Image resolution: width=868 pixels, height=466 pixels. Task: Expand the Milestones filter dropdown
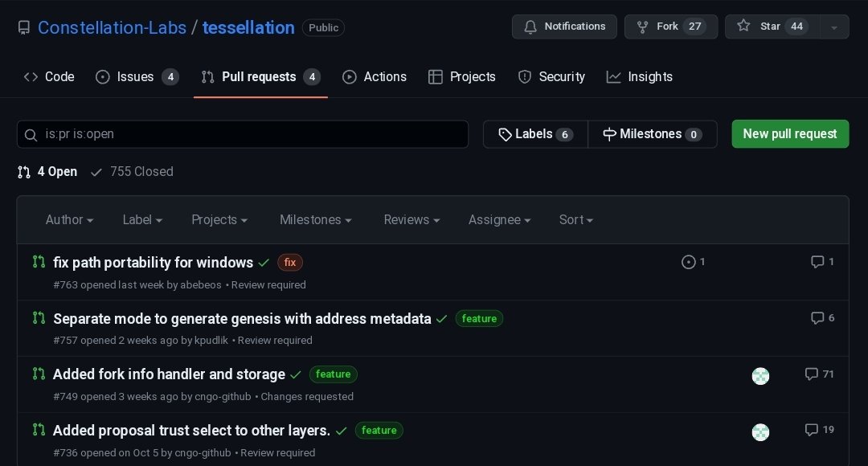pyautogui.click(x=316, y=219)
